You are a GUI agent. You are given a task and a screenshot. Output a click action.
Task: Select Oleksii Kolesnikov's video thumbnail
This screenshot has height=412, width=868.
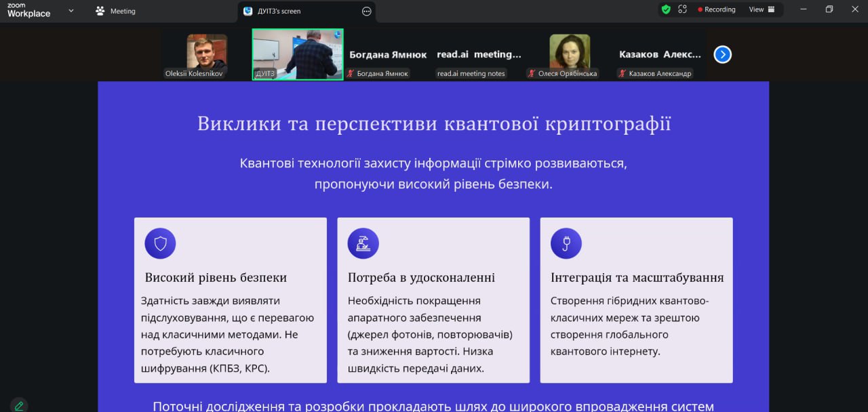[206, 53]
